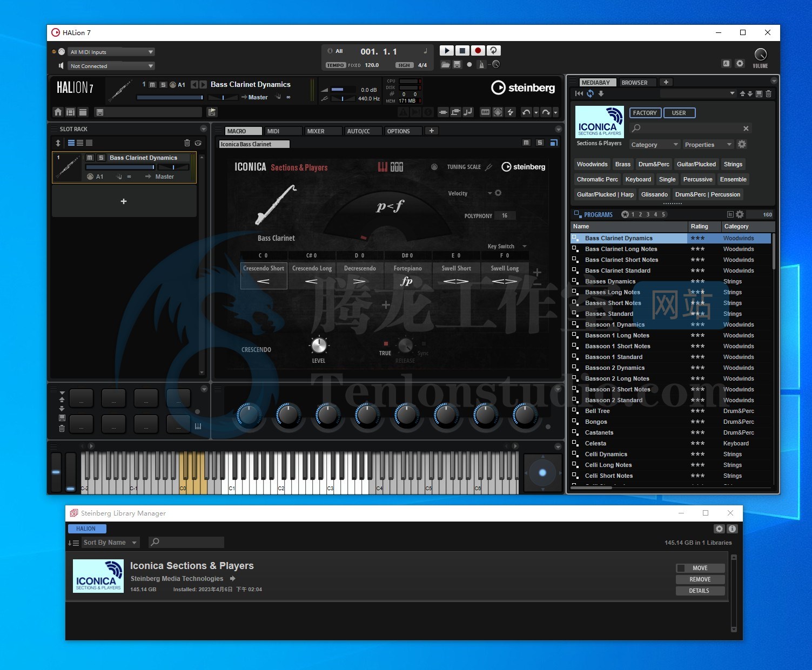The image size is (812, 670).
Task: Select the HALION tab in Library Manager
Action: tap(86, 529)
